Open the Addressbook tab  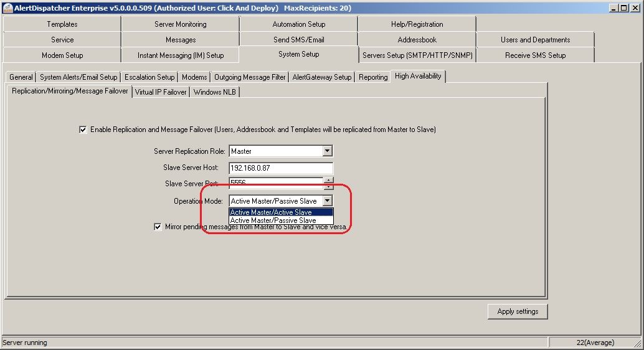(x=417, y=40)
